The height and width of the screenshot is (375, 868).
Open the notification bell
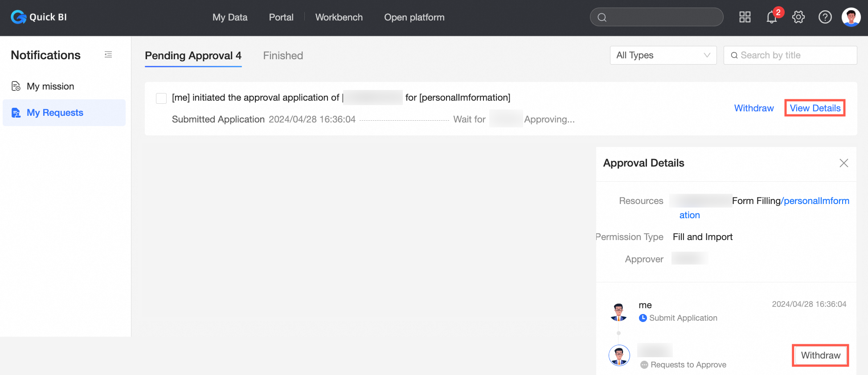[x=771, y=17]
